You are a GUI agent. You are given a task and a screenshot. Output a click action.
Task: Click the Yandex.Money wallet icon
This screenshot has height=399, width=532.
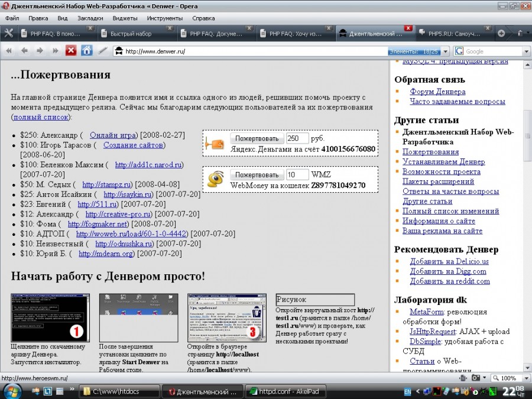[215, 144]
